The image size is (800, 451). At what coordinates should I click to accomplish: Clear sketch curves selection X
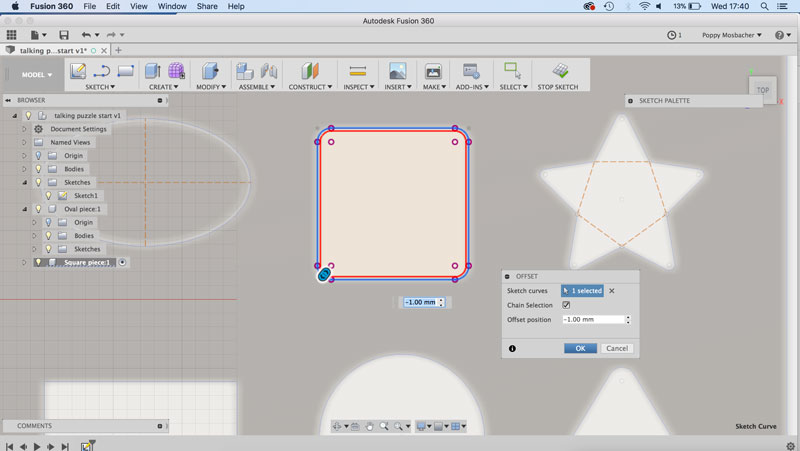612,291
